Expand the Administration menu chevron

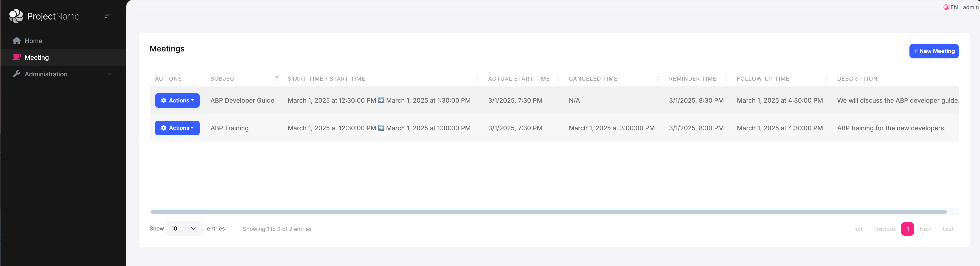coord(110,74)
